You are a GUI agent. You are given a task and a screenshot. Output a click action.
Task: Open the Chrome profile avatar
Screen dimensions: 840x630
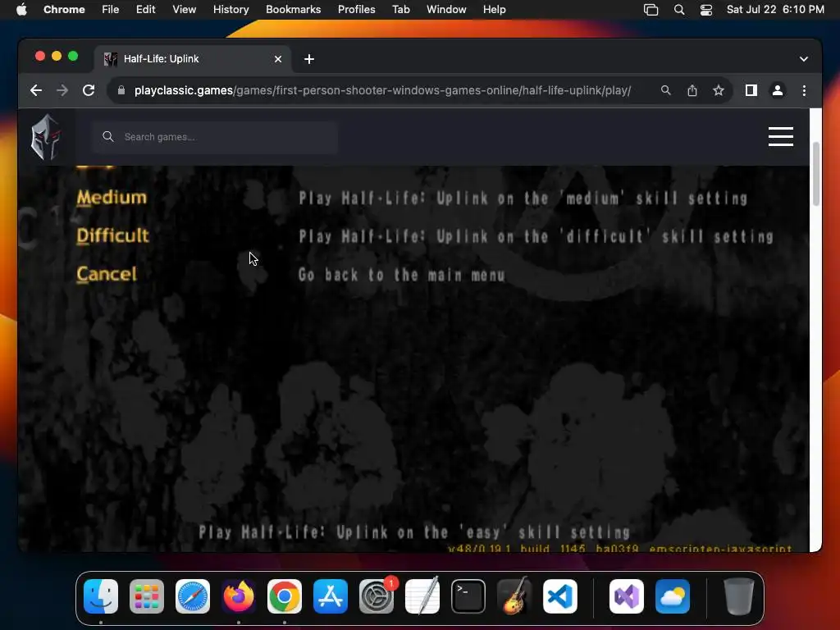point(778,90)
